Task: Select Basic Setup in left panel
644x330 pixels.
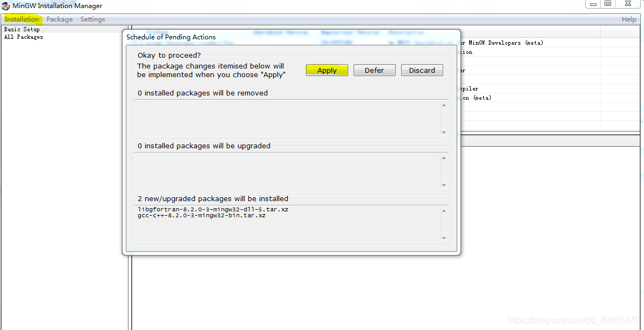Action: click(x=22, y=30)
